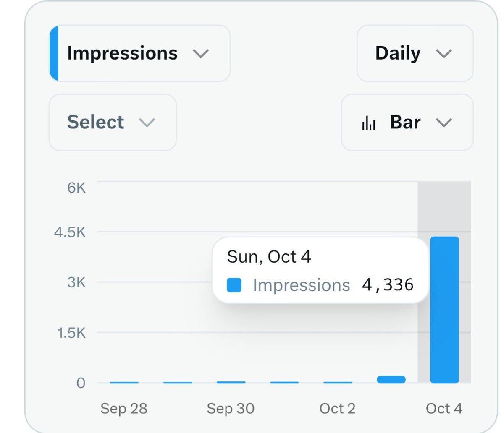Click the chevron next to Bar
Image resolution: width=504 pixels, height=433 pixels.
[444, 123]
